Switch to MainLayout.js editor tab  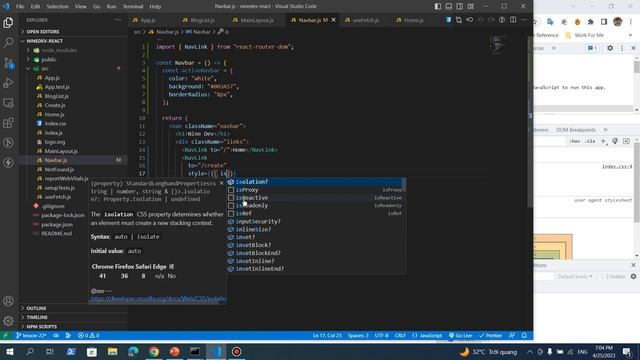[257, 20]
